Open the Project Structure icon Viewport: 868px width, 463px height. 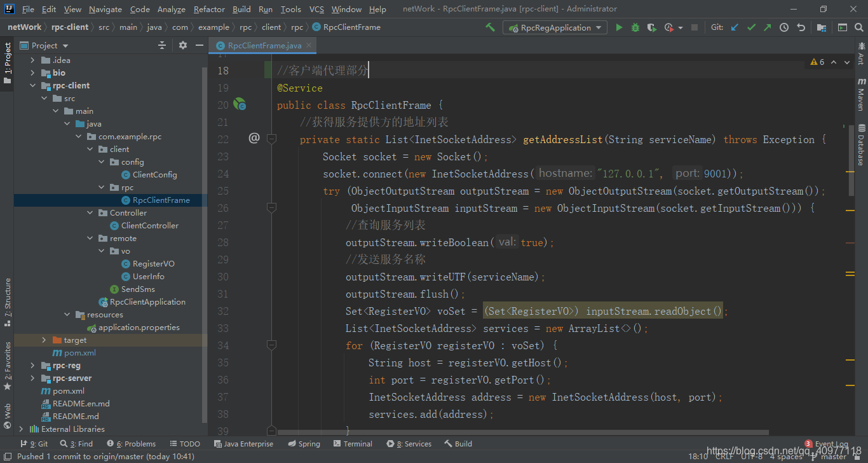[x=822, y=27]
